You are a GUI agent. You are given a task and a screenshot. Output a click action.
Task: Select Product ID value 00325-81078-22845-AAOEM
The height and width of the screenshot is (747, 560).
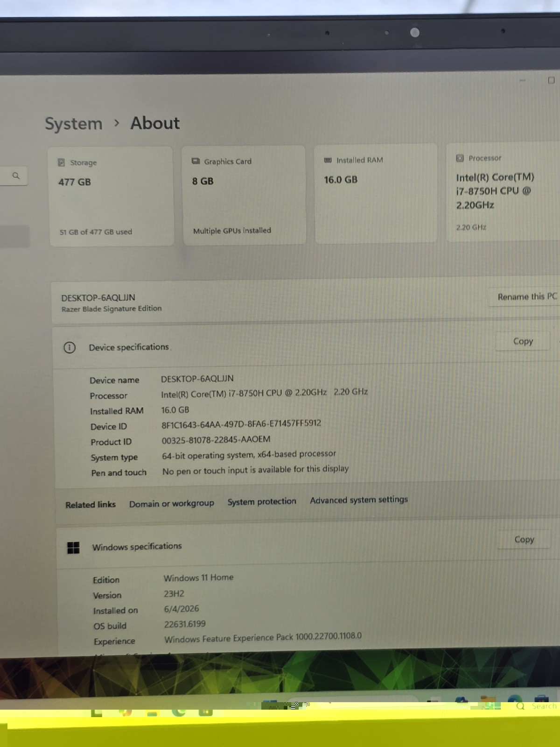click(x=216, y=440)
